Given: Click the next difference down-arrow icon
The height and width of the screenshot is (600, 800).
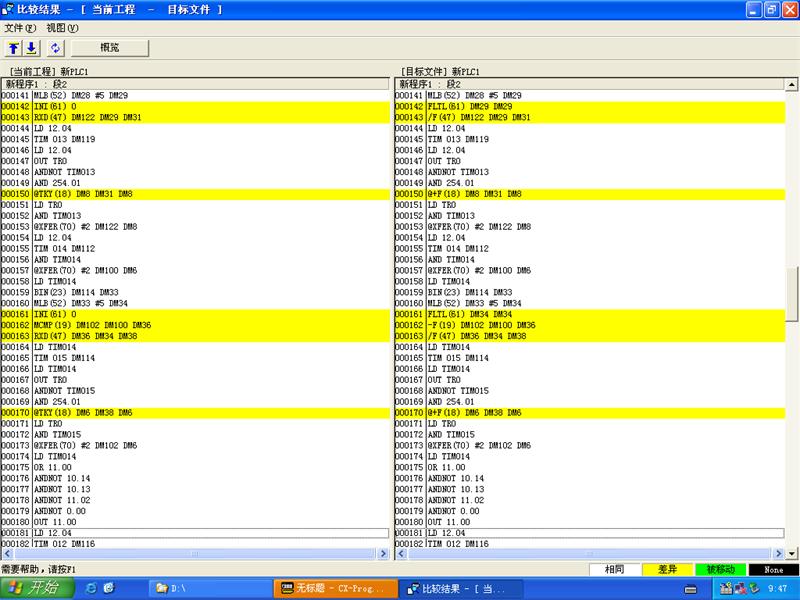Looking at the screenshot, I should pyautogui.click(x=30, y=48).
